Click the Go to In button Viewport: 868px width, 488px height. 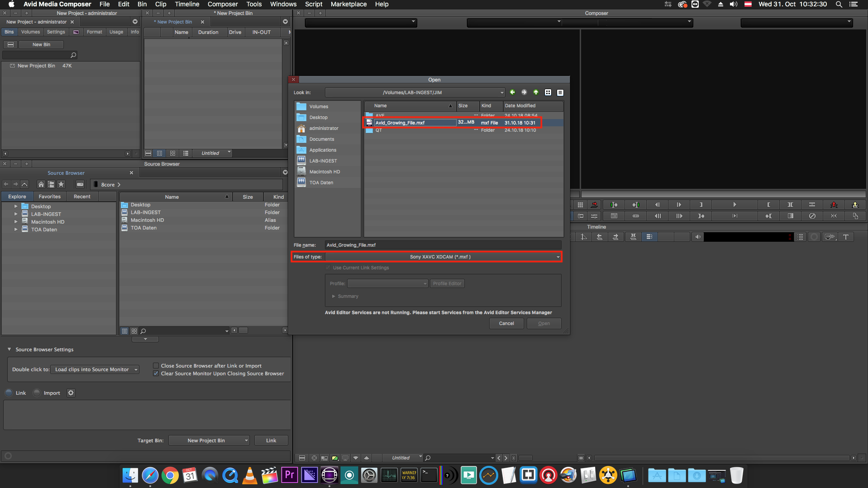[x=701, y=216]
